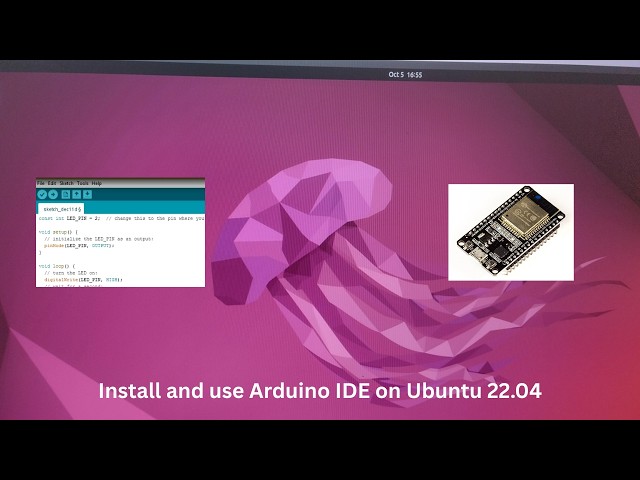Viewport: 640px width, 480px height.
Task: Open the File menu in Arduino IDE
Action: pyautogui.click(x=40, y=183)
